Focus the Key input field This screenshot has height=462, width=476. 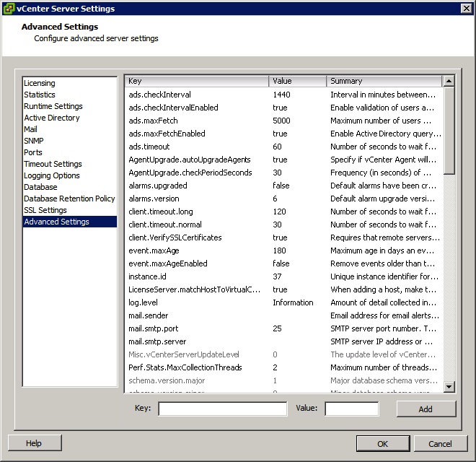223,409
